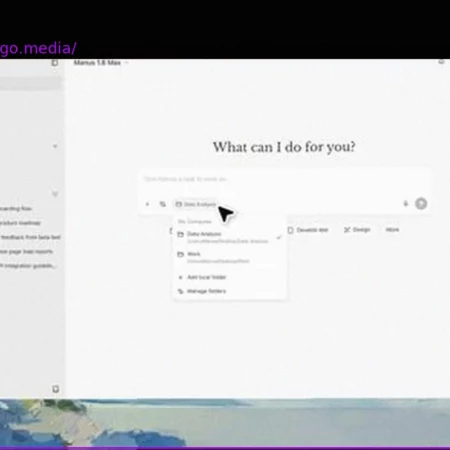Click the bottom-left sidebar square icon
450x450 pixels.
coord(56,389)
